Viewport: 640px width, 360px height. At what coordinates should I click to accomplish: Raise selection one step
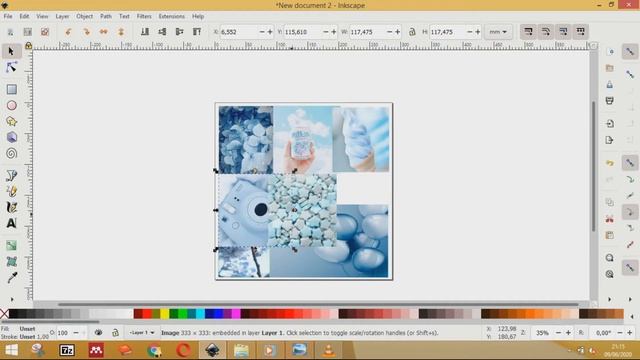point(180,31)
